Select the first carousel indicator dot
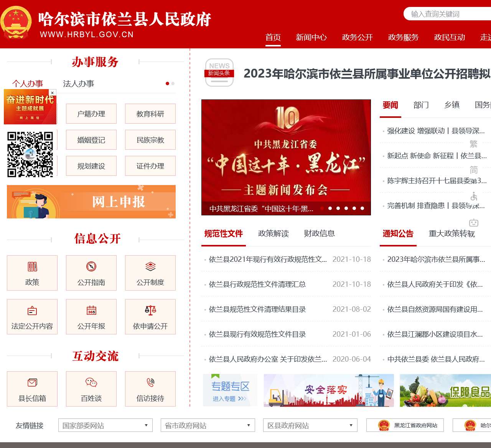Screen dimensions: 491x448 point(322,208)
